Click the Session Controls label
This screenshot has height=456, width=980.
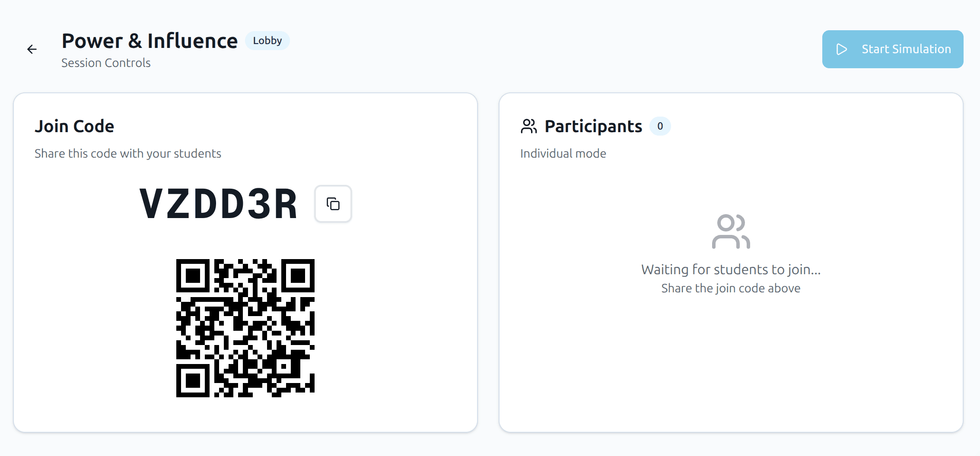pyautogui.click(x=106, y=63)
